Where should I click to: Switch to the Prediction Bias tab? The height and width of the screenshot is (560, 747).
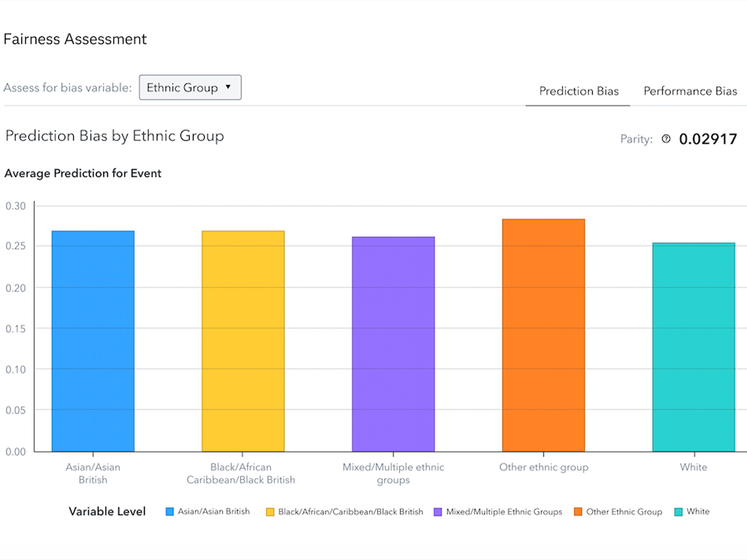click(578, 91)
